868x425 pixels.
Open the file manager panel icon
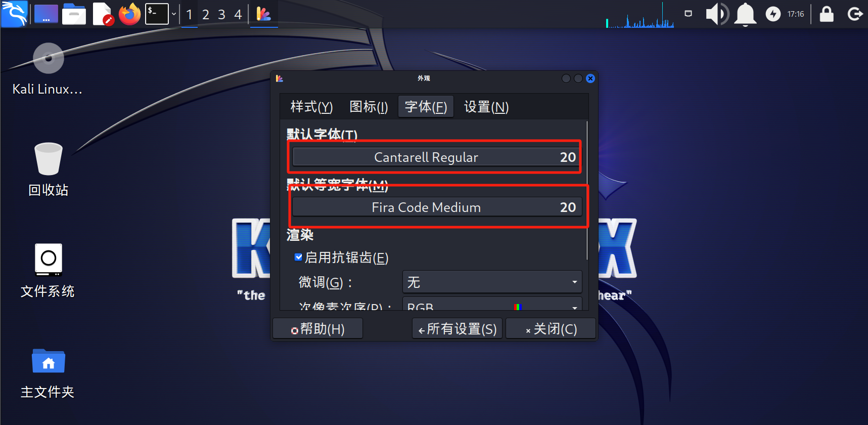[74, 14]
